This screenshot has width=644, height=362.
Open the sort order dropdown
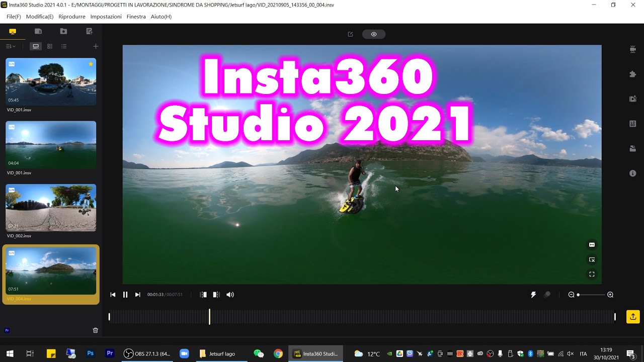click(x=11, y=46)
